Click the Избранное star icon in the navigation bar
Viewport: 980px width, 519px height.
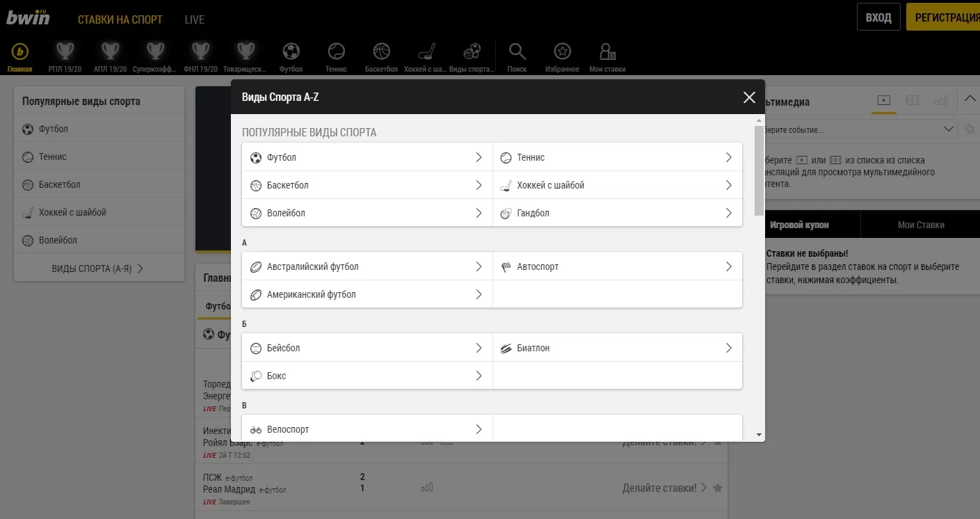(x=562, y=52)
